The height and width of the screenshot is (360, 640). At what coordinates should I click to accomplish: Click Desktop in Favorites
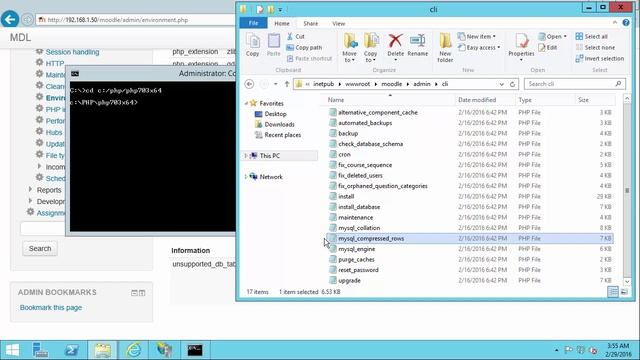pyautogui.click(x=276, y=114)
